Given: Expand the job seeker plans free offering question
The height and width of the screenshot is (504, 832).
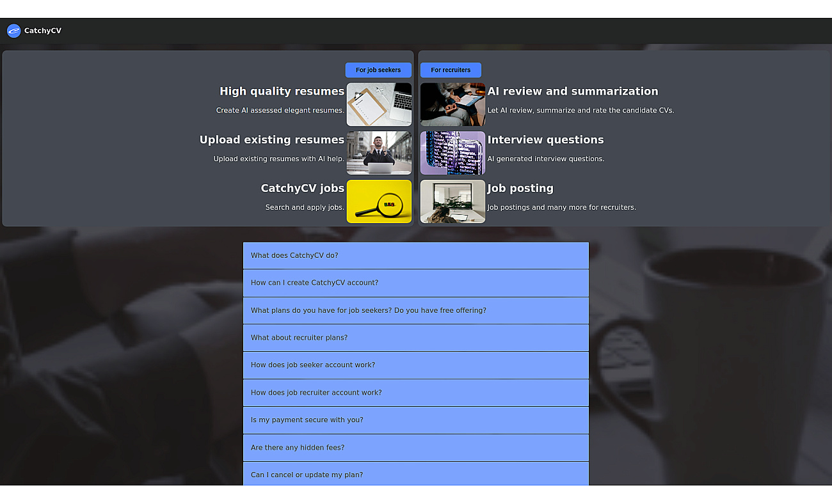Looking at the screenshot, I should (416, 311).
